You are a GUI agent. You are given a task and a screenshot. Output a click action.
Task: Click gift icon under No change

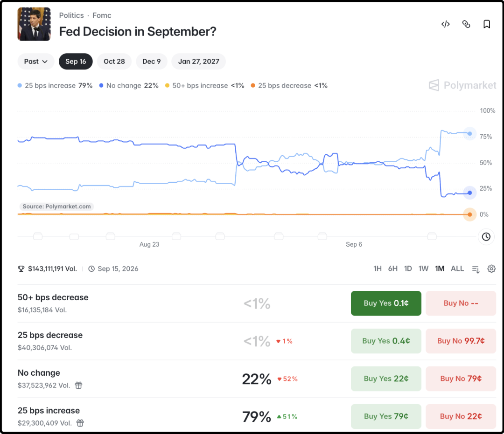[x=78, y=385]
